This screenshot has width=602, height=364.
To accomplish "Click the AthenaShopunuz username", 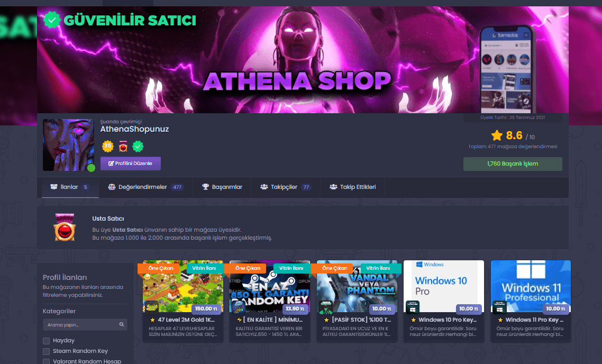I will click(134, 130).
